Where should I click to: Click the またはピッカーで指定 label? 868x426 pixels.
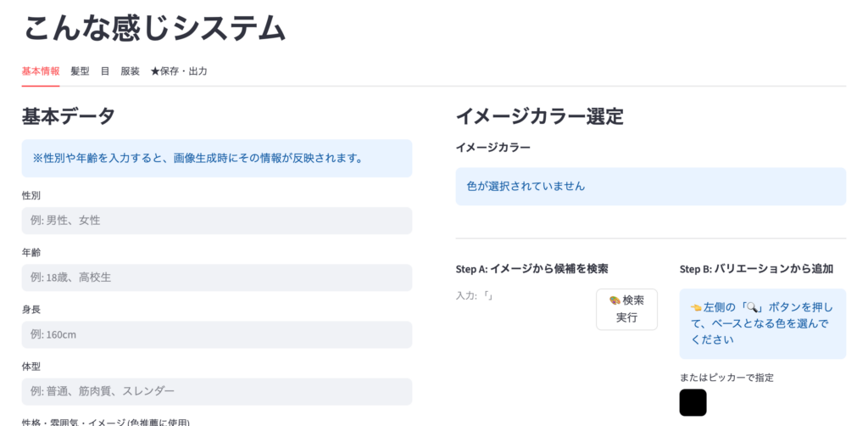click(726, 378)
